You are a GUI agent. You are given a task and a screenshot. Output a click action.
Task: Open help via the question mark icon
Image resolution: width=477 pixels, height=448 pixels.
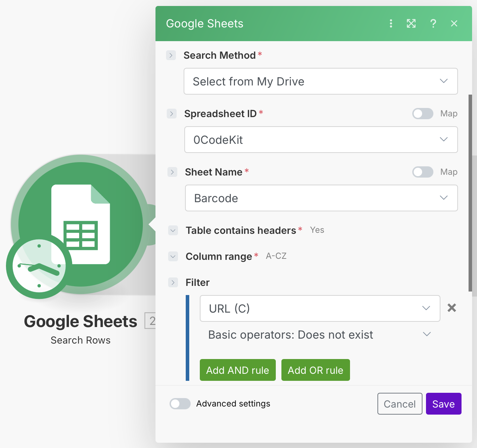click(x=433, y=24)
